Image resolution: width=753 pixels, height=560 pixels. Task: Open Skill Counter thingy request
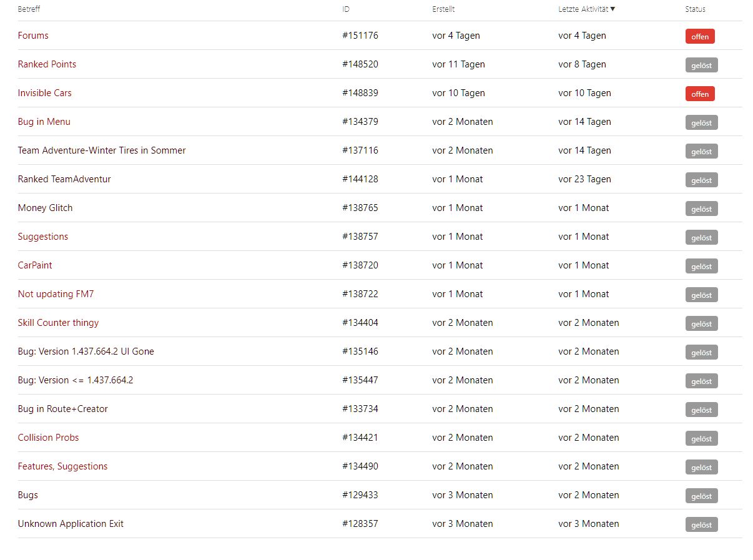pos(58,323)
